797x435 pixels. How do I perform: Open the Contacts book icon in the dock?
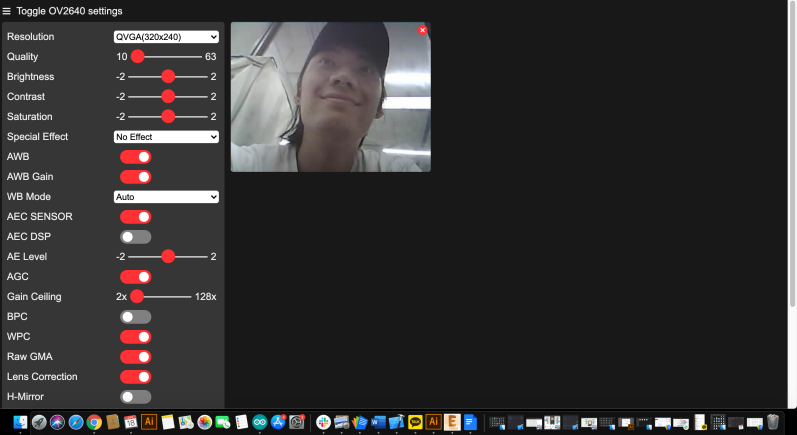tap(112, 422)
